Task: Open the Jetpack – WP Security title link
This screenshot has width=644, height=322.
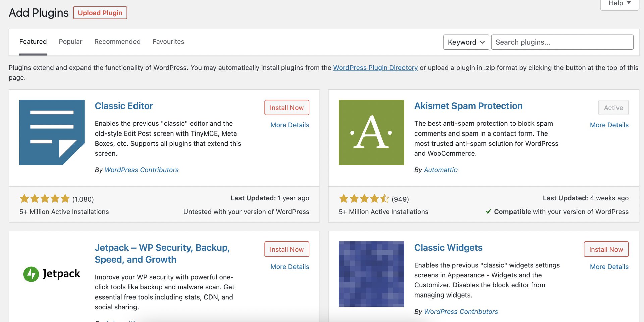Action: tap(162, 253)
